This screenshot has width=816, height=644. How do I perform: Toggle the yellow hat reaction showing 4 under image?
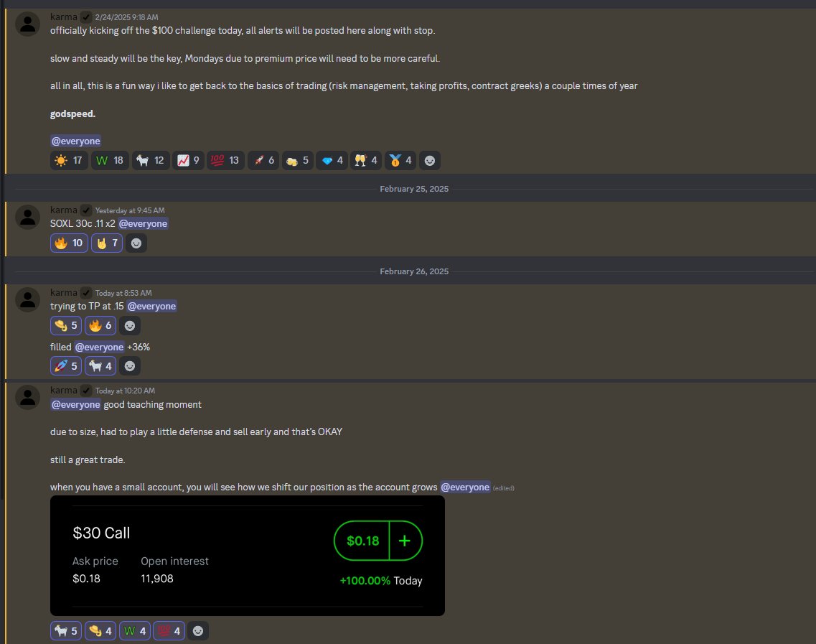tap(100, 631)
